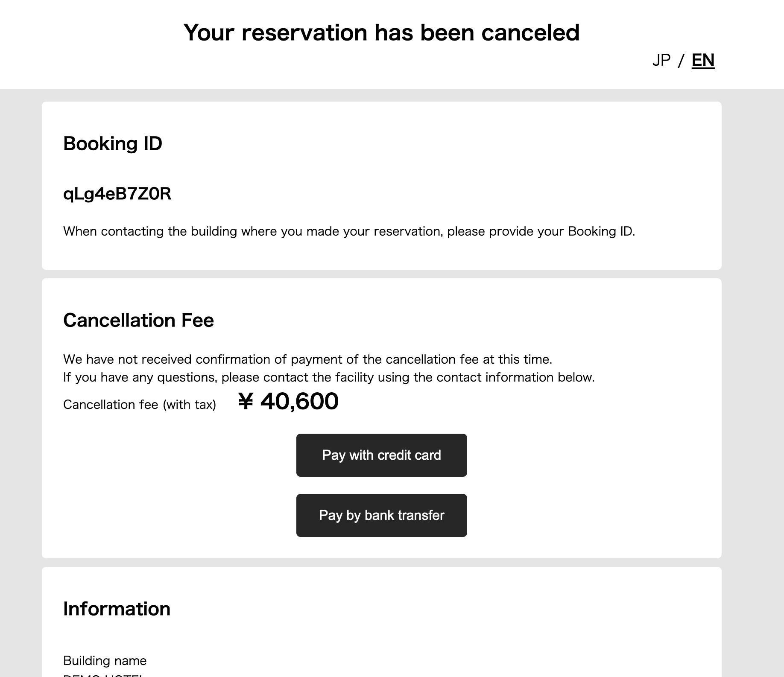Click the Cancellation fee (with tax) label
This screenshot has height=677, width=784.
(140, 405)
